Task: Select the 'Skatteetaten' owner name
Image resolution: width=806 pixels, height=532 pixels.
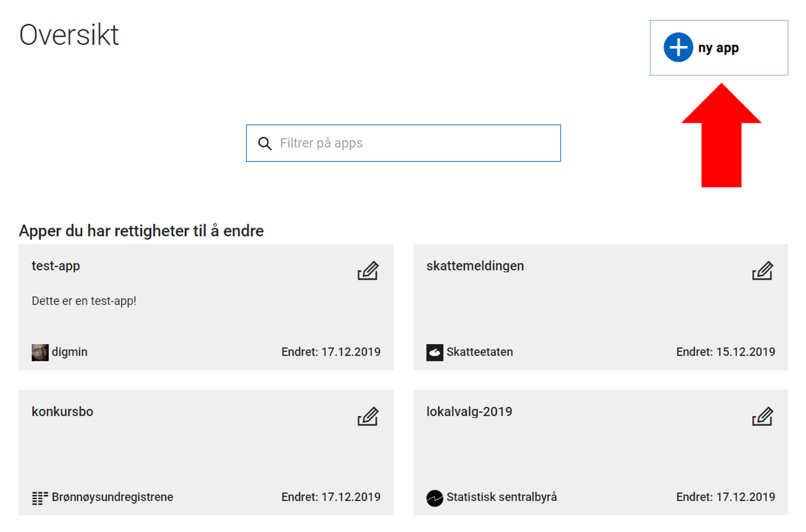Action: coord(480,352)
